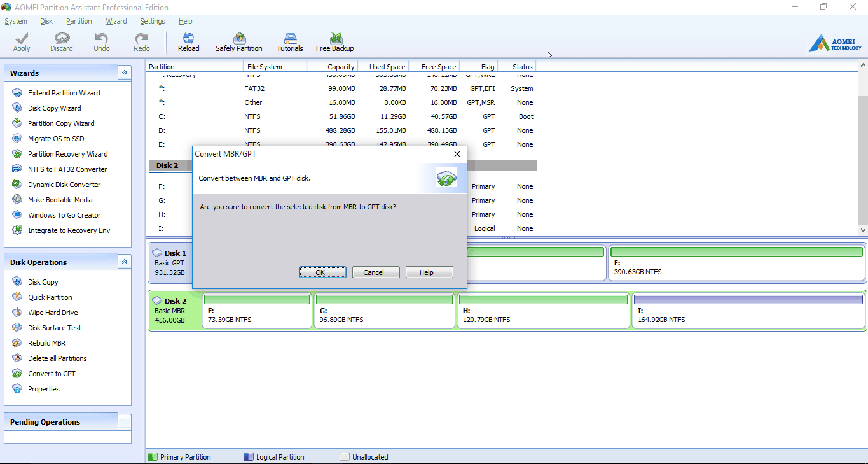
Task: Select the E: 390.63GB NTFS partition block
Action: (736, 263)
